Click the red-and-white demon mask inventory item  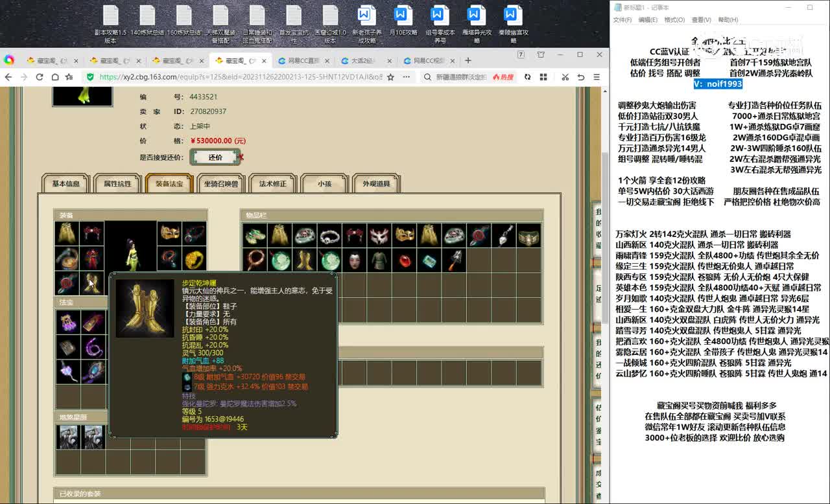(x=379, y=236)
